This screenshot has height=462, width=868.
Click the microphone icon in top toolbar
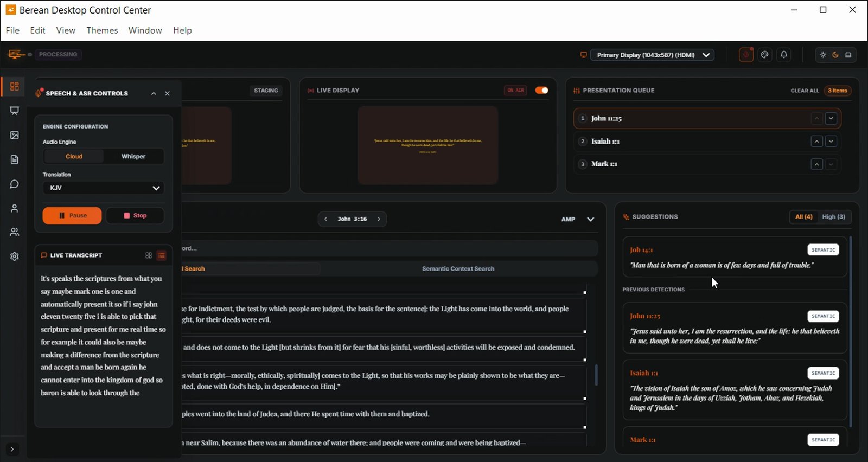point(746,55)
